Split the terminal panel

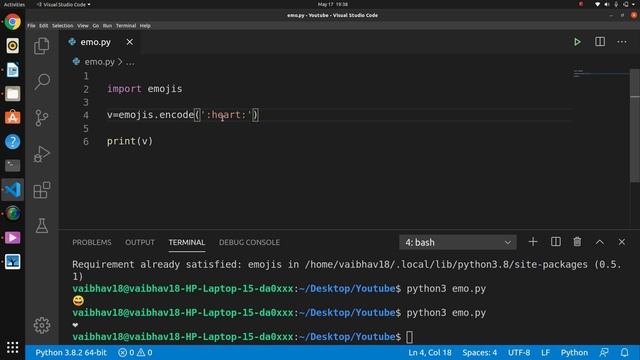point(556,242)
